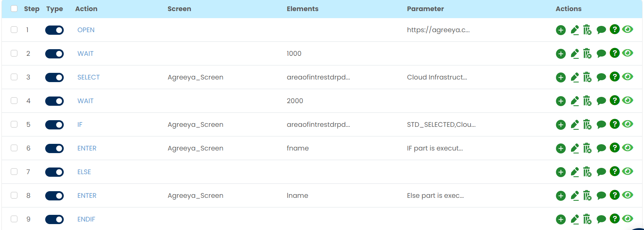The width and height of the screenshot is (644, 230).
Task: Click the OPEN action link
Action: point(86,30)
